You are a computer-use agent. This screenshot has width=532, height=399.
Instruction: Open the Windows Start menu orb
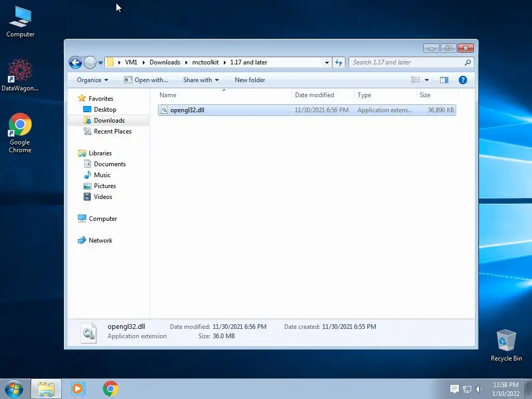tap(14, 389)
